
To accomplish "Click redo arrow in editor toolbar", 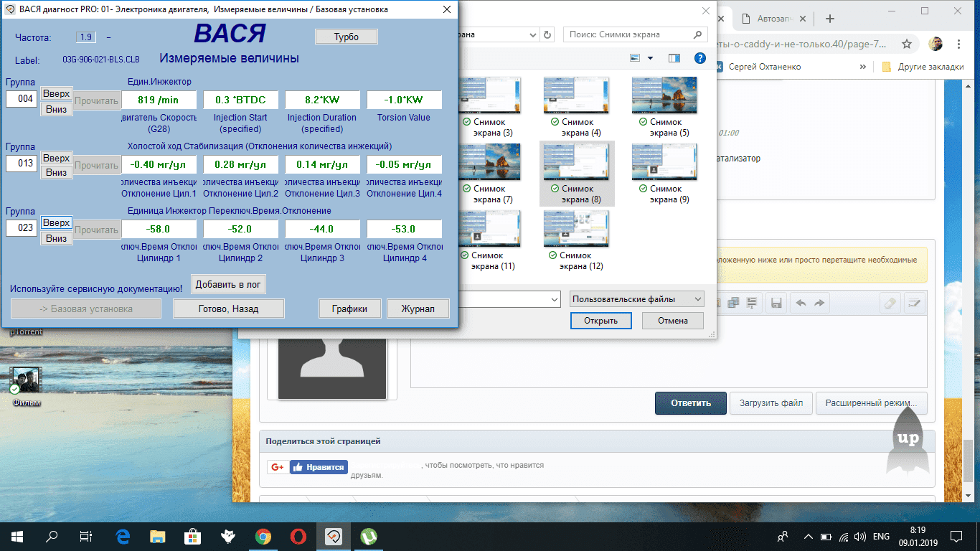I will tap(819, 303).
